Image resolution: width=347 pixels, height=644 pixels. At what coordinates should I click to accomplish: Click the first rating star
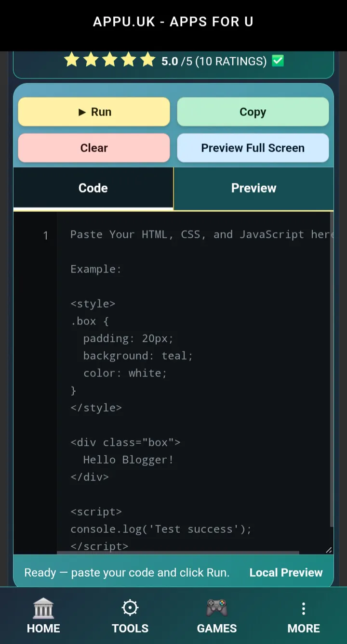click(x=71, y=60)
